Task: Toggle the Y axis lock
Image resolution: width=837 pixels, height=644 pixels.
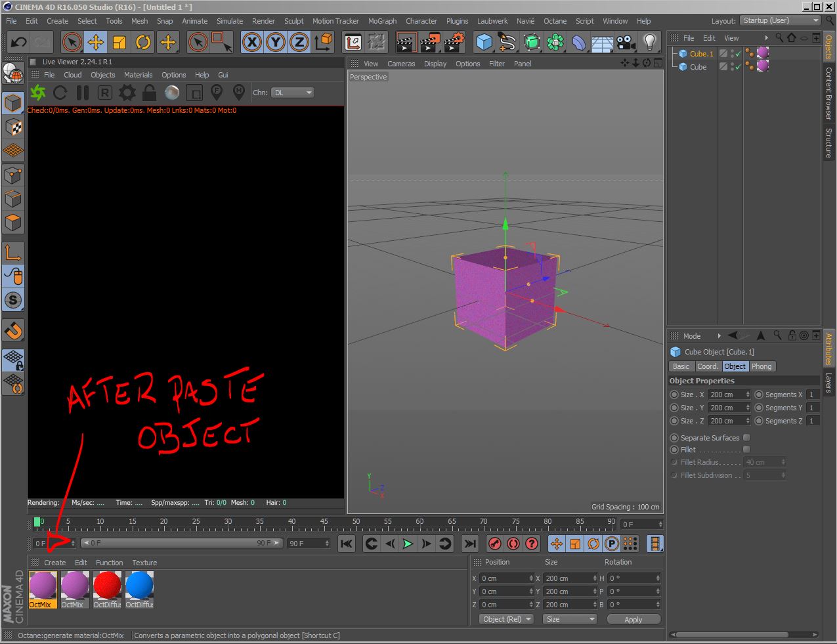Action: click(276, 43)
